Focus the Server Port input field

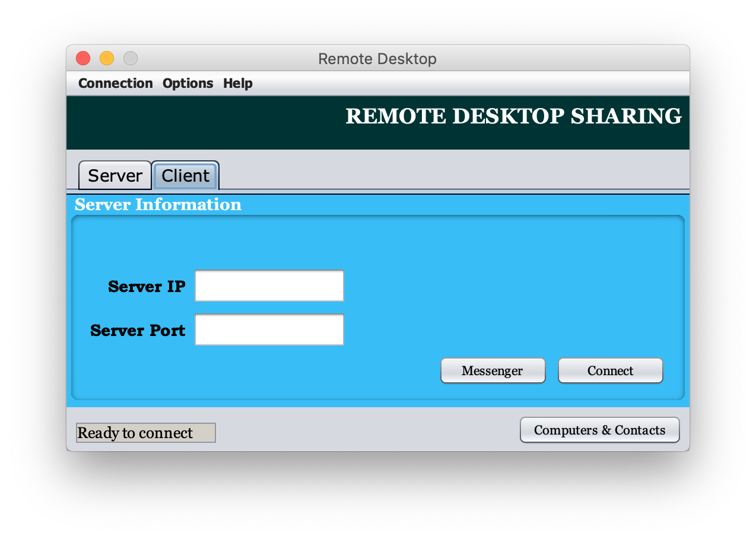[x=269, y=329]
